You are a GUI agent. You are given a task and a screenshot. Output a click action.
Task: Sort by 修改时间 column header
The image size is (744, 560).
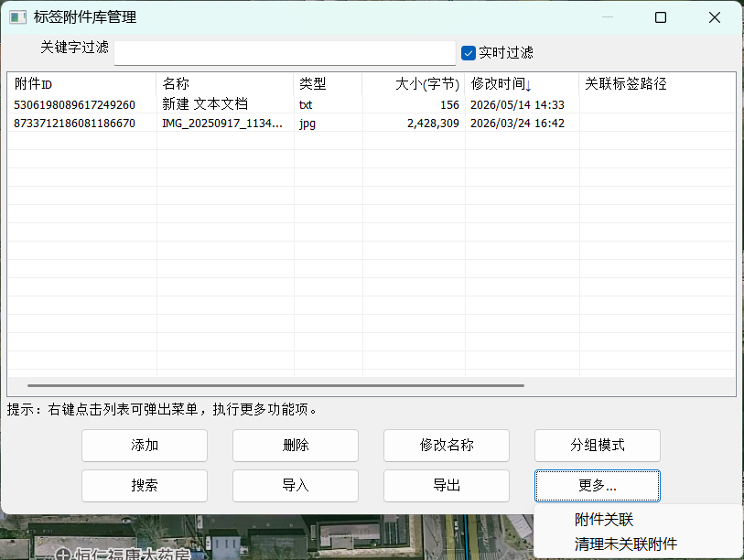[x=522, y=84]
